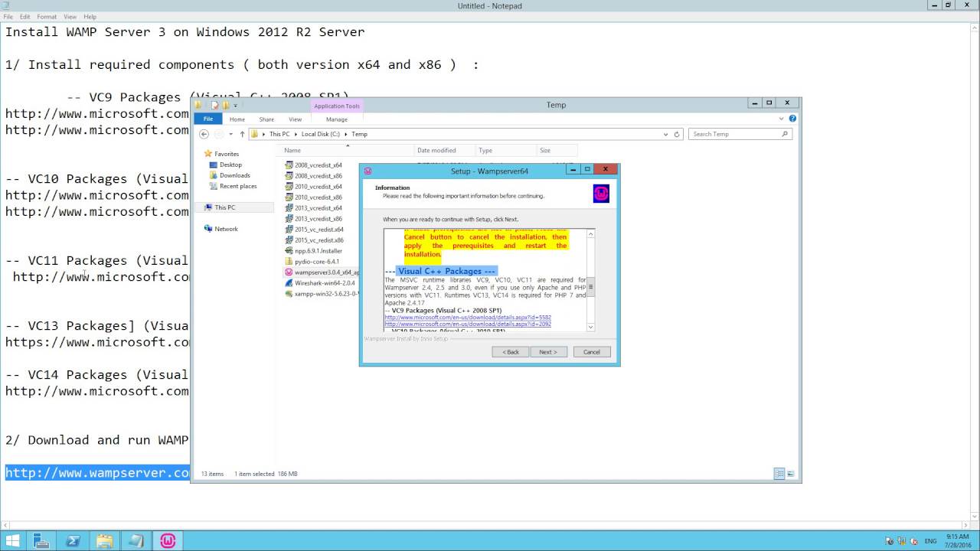Open Notepad's File menu
This screenshot has width=980, height=551.
tap(8, 16)
